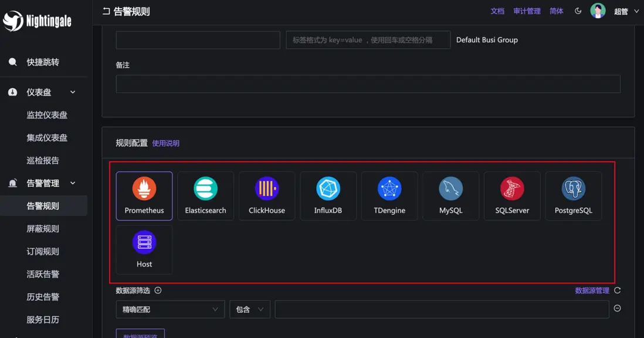The image size is (644, 338).
Task: Open 集成仪表盘 in the sidebar
Action: tap(47, 137)
